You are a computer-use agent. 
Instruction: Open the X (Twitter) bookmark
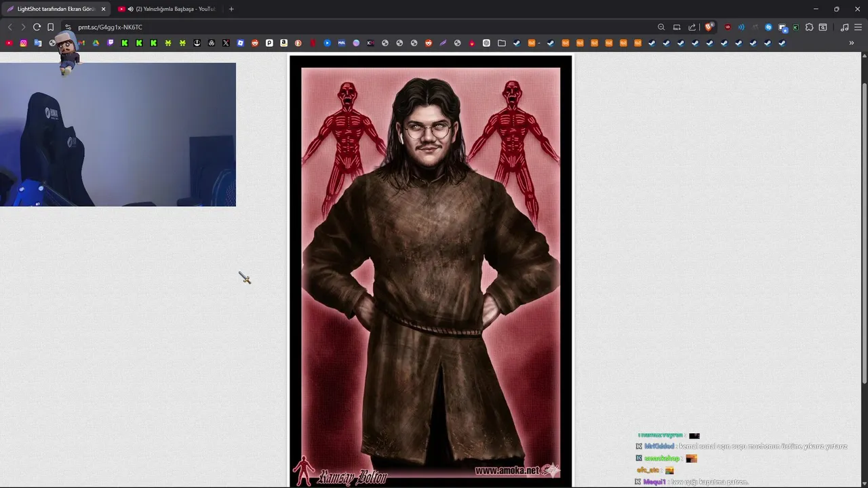226,43
